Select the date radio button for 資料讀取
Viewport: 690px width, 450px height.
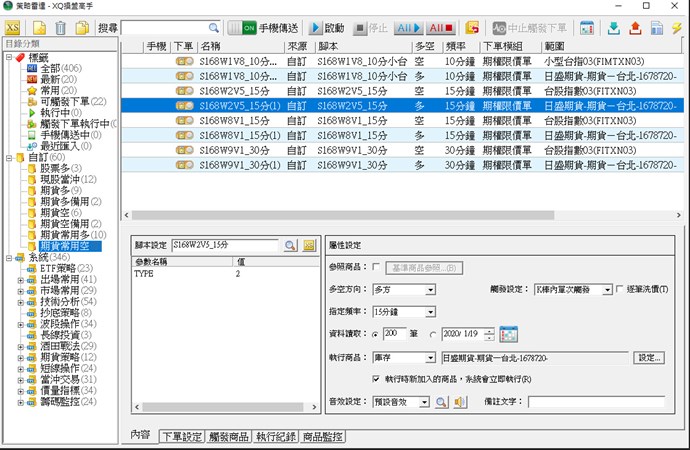432,333
